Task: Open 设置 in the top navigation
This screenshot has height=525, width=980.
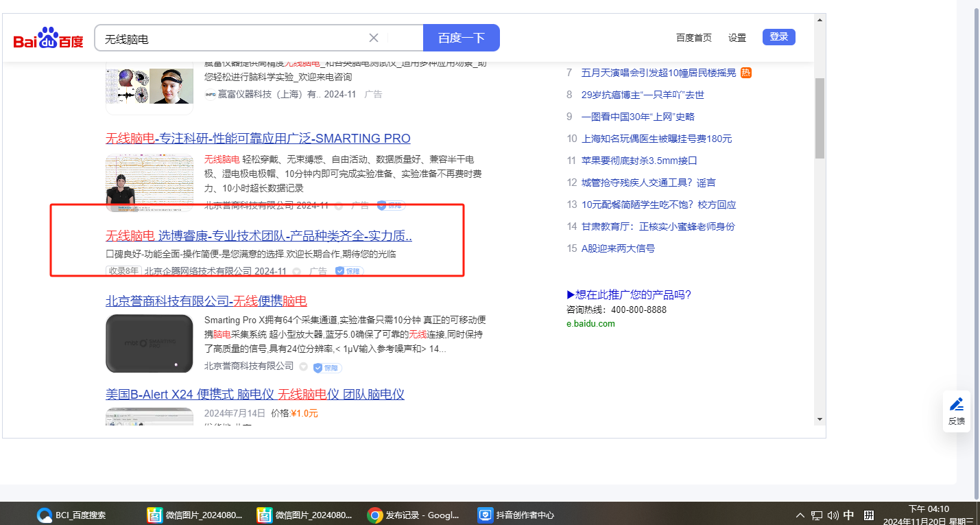Action: coord(737,38)
